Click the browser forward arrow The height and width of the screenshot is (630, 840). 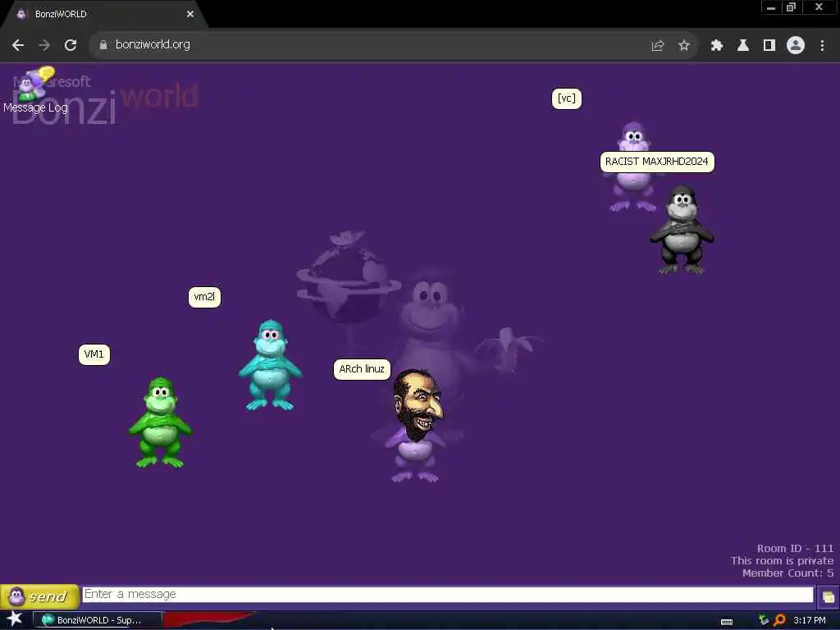pos(44,45)
